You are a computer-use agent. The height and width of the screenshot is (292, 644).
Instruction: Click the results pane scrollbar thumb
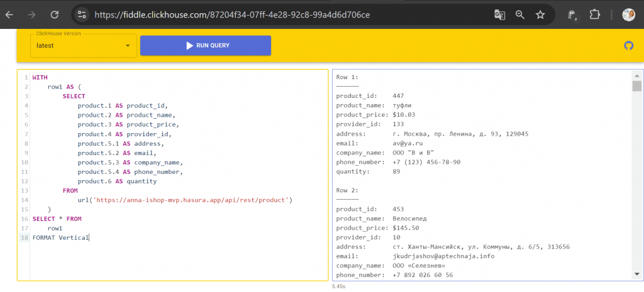(636, 87)
